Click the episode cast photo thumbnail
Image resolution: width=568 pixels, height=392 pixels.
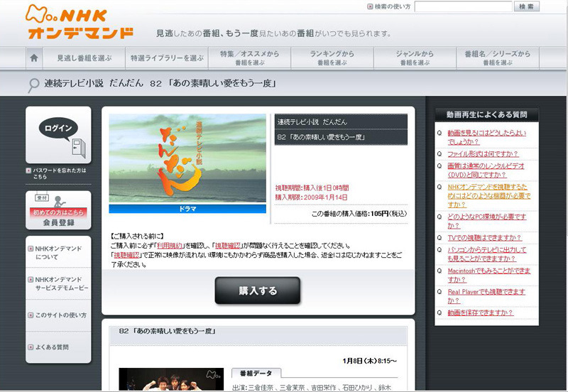pyautogui.click(x=171, y=379)
